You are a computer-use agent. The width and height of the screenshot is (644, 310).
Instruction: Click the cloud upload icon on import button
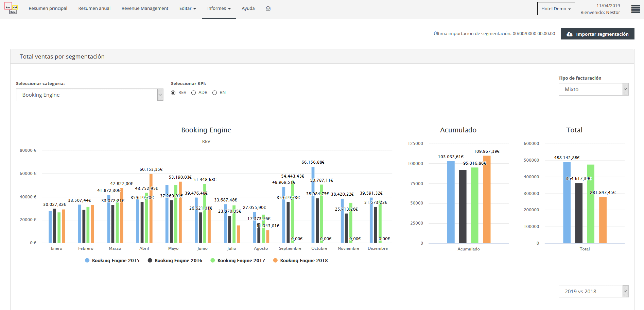coord(570,34)
